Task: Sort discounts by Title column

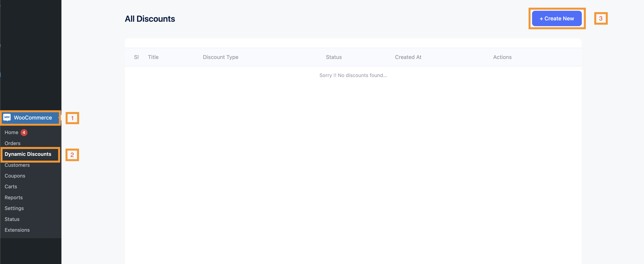Action: 153,57
